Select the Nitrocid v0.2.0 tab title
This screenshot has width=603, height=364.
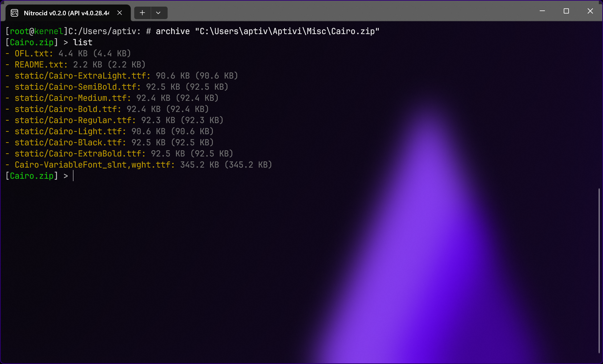66,13
